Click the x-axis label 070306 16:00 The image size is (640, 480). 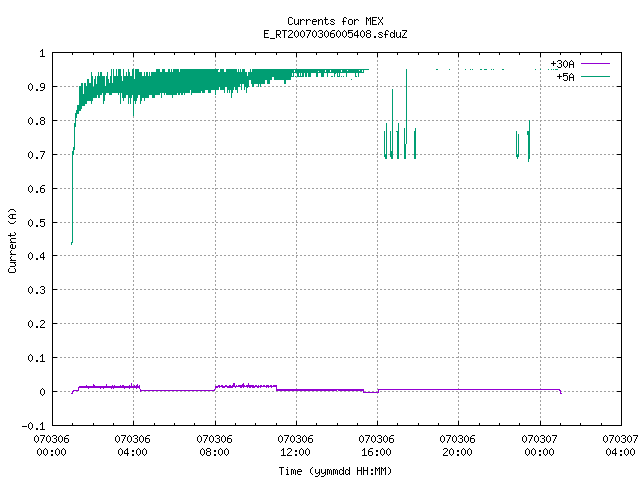tap(376, 446)
